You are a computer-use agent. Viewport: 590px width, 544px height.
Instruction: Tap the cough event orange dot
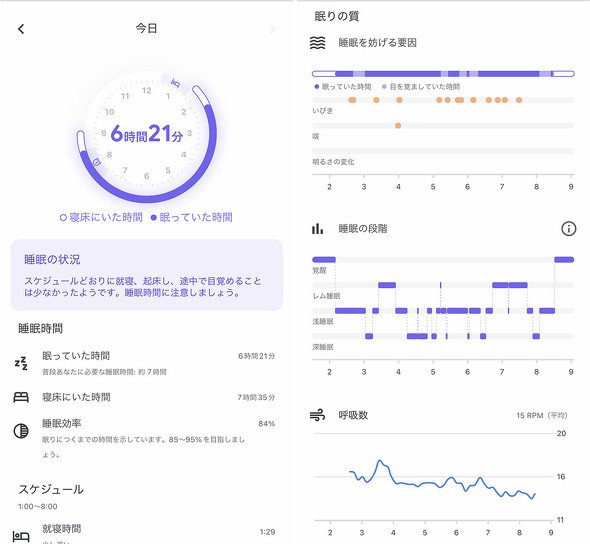pos(398,126)
